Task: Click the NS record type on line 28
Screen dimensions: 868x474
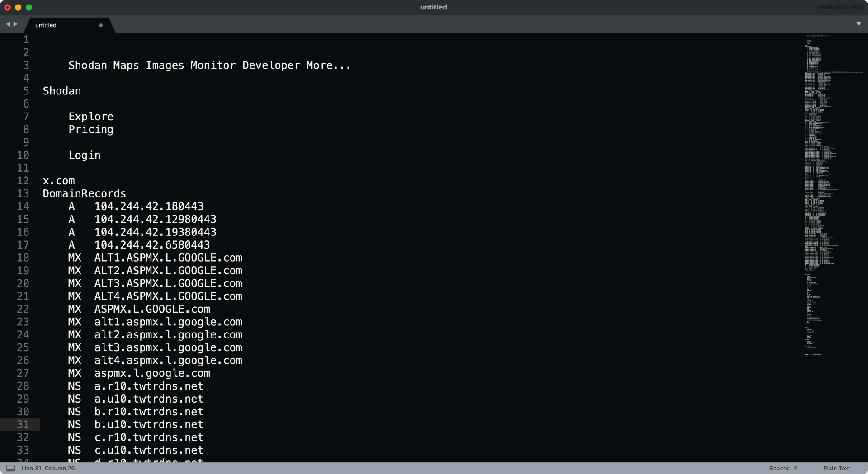Action: tap(75, 386)
